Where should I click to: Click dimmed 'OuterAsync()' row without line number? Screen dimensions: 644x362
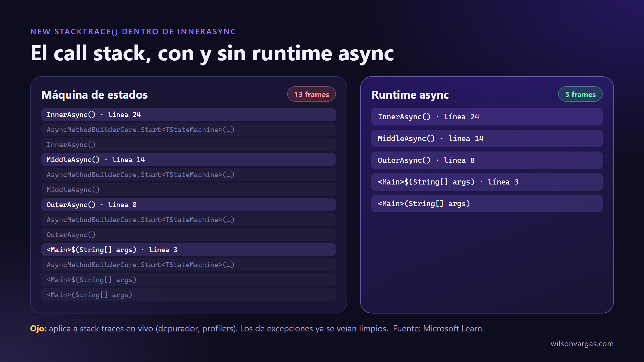point(189,235)
